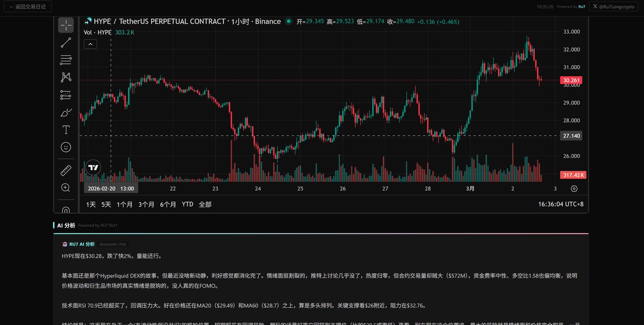Click date axis label 3月

(470, 189)
